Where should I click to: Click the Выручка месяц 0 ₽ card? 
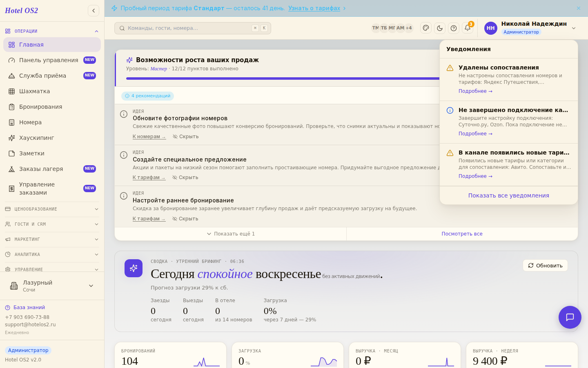pos(405,355)
